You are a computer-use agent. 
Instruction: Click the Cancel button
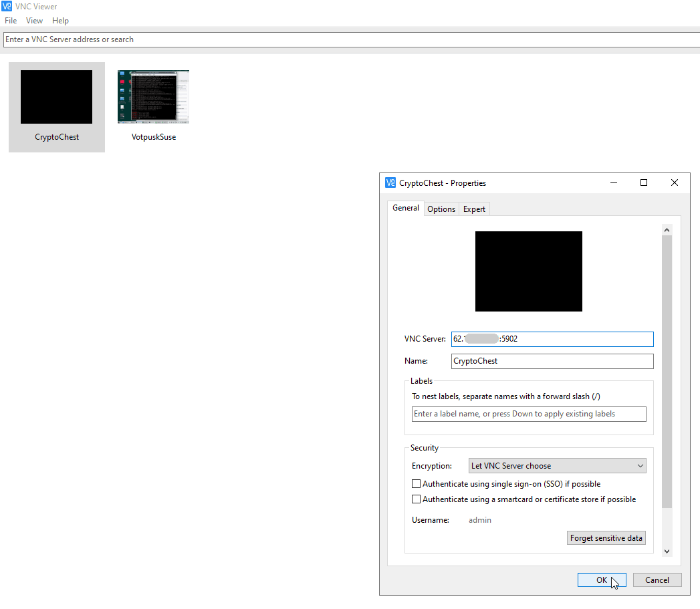pos(657,580)
